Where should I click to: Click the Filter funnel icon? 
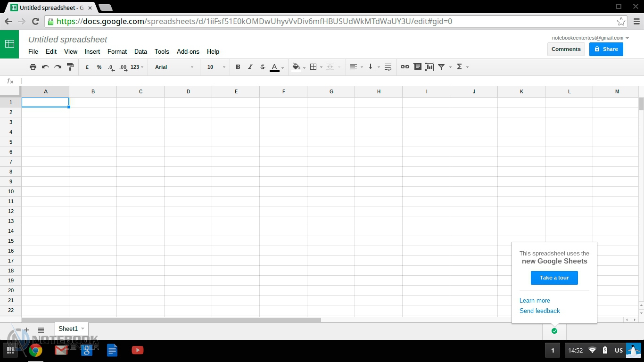[441, 67]
